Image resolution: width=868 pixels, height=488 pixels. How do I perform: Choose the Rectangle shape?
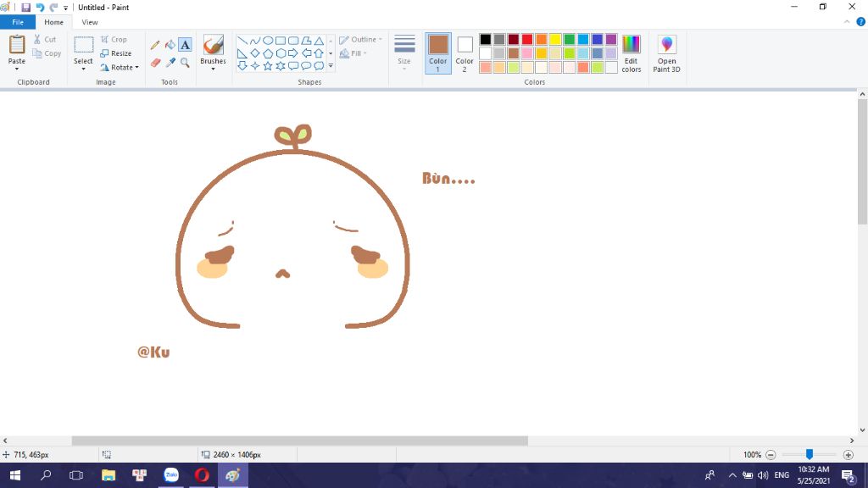(281, 41)
